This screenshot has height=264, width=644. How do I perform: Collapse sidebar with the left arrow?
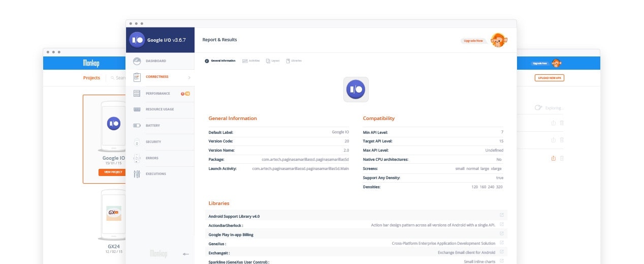185,254
